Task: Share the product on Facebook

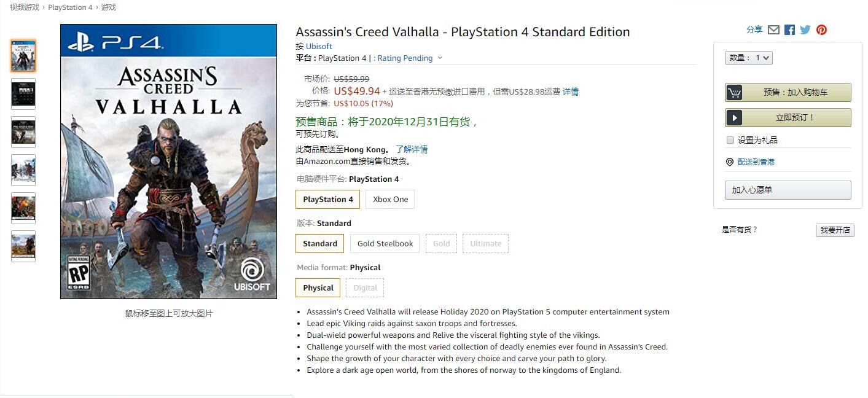Action: tap(789, 29)
